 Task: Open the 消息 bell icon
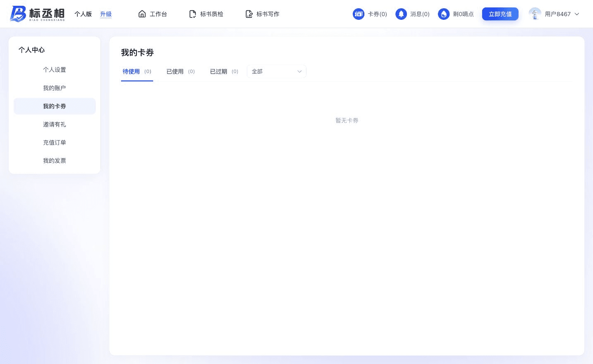401,14
